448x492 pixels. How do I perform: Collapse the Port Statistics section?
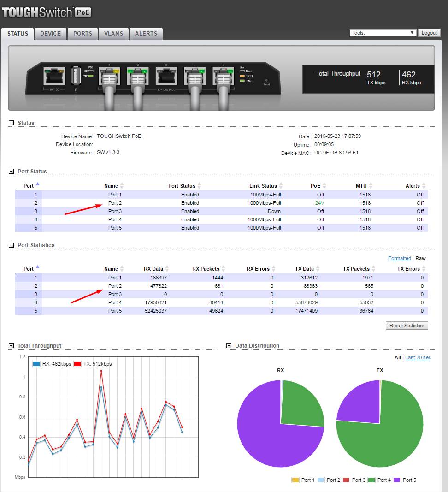click(x=12, y=245)
